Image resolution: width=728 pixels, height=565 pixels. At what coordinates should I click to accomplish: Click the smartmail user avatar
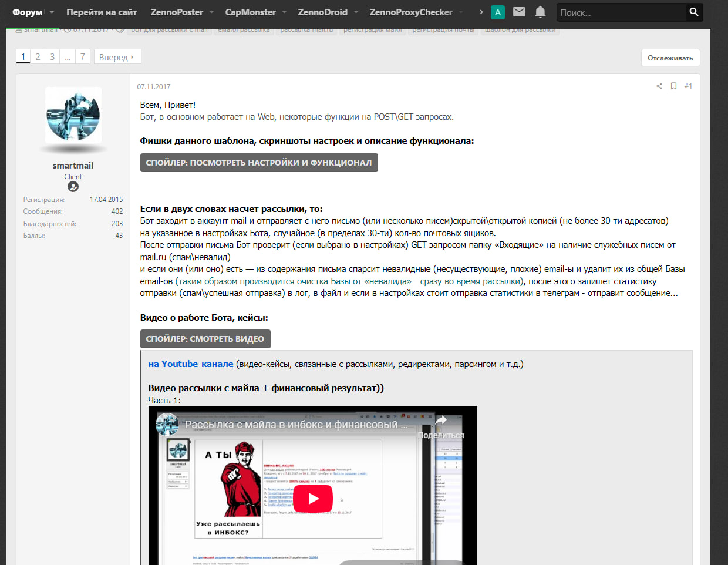coord(73,114)
